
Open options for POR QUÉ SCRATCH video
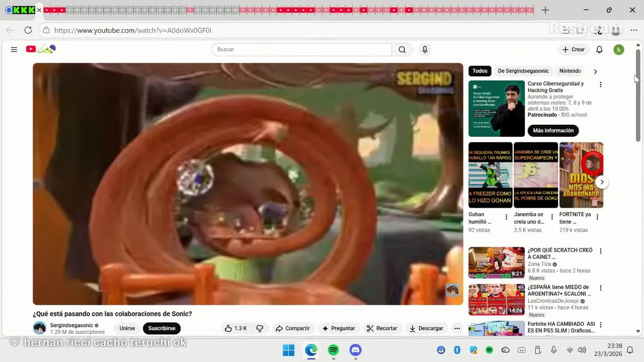click(x=600, y=251)
